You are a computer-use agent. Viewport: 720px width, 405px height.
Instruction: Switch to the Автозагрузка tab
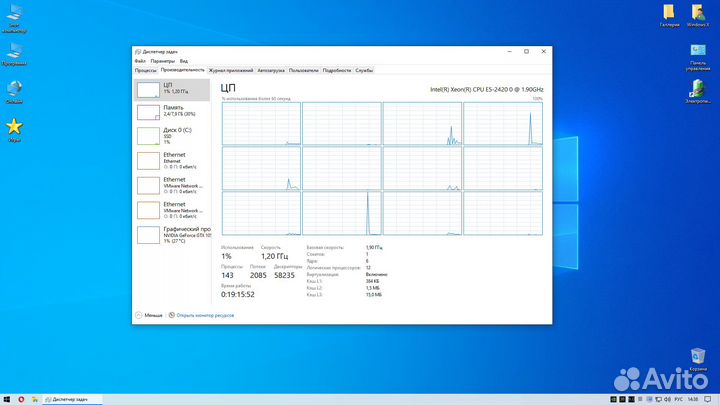pyautogui.click(x=271, y=71)
